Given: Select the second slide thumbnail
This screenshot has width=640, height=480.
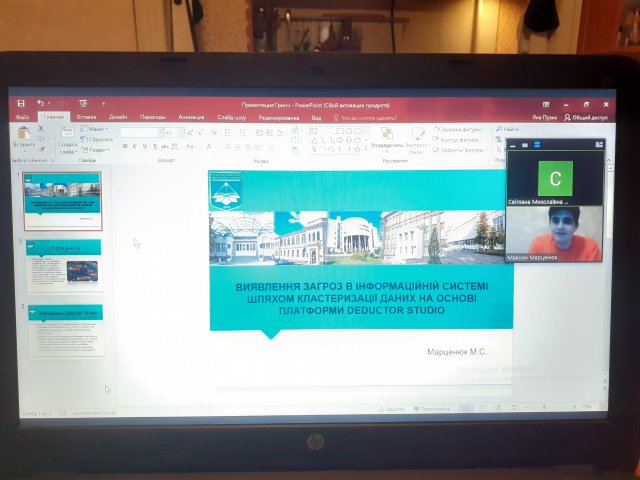Looking at the screenshot, I should tap(64, 265).
